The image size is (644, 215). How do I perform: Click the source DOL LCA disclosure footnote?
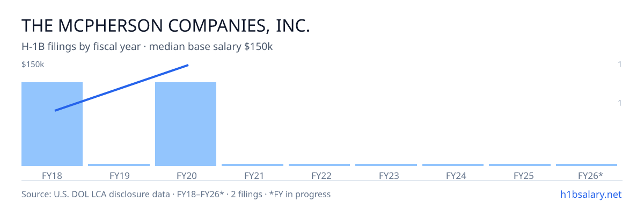pyautogui.click(x=176, y=194)
